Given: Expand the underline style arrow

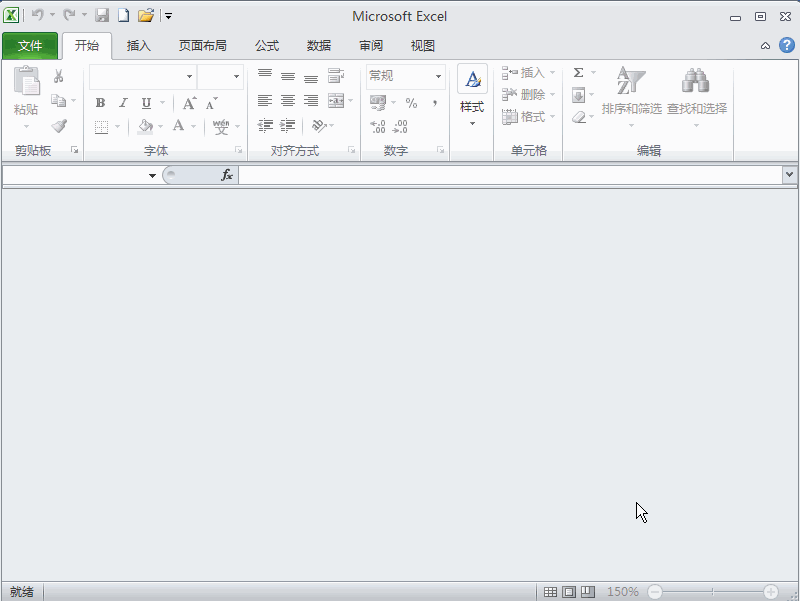Looking at the screenshot, I should coord(163,103).
